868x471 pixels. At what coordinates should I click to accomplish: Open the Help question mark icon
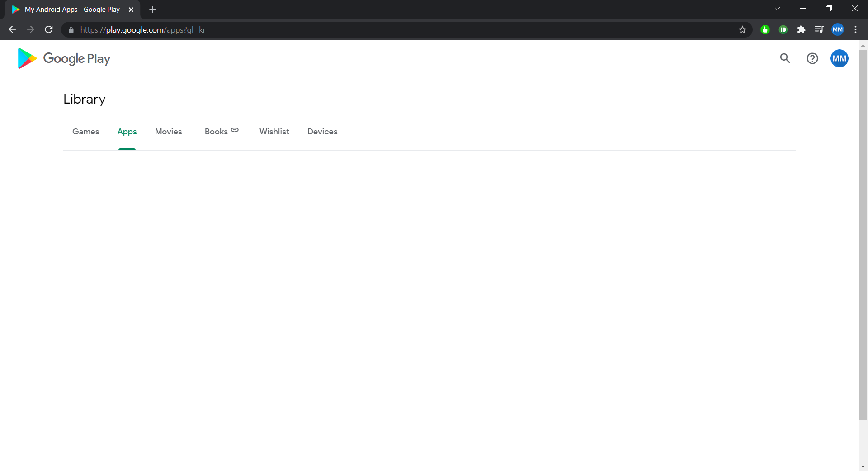[x=812, y=58]
